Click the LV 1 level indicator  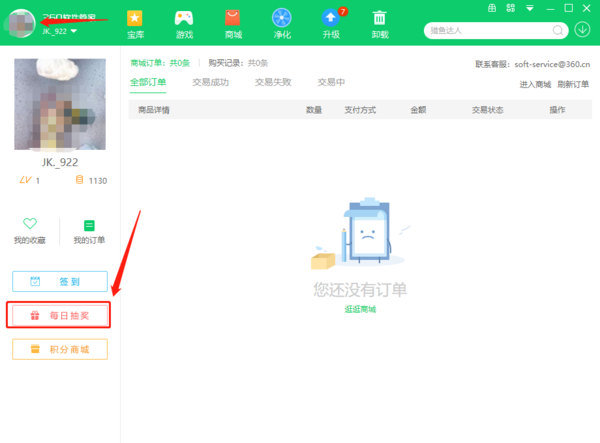[29, 180]
